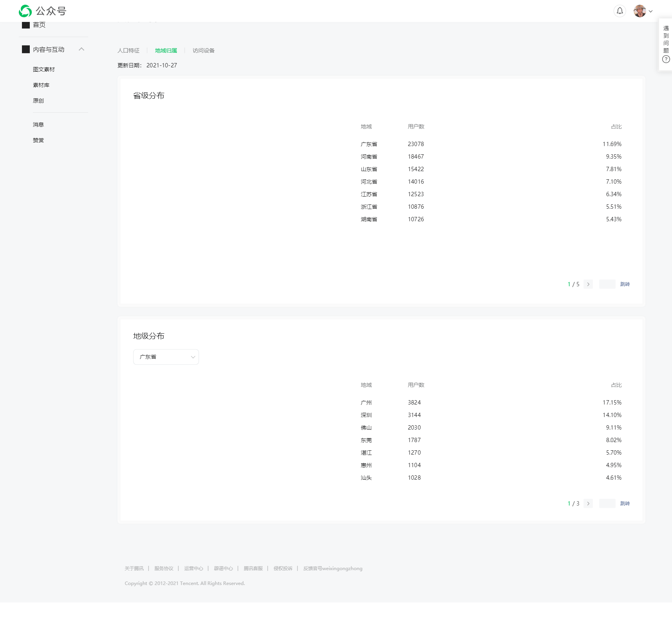The width and height of the screenshot is (672, 623).
Task: Switch to the 访问设备 tab
Action: point(203,51)
